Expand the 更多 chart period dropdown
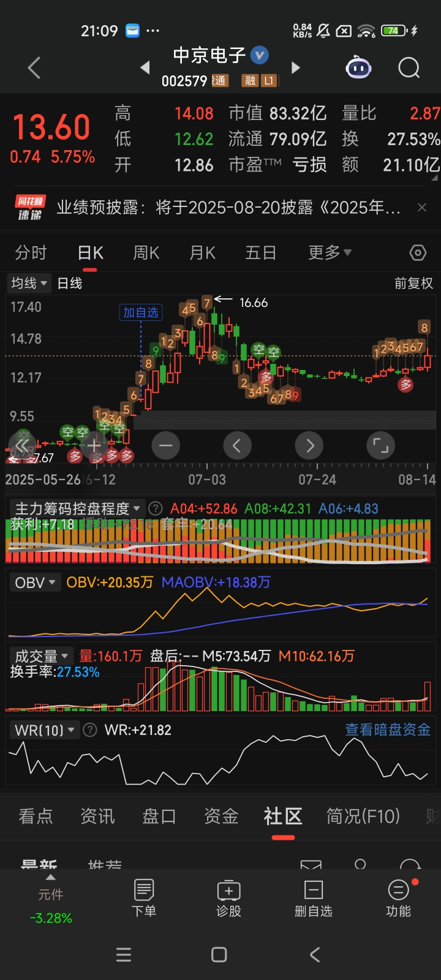Image resolution: width=441 pixels, height=980 pixels. click(330, 252)
